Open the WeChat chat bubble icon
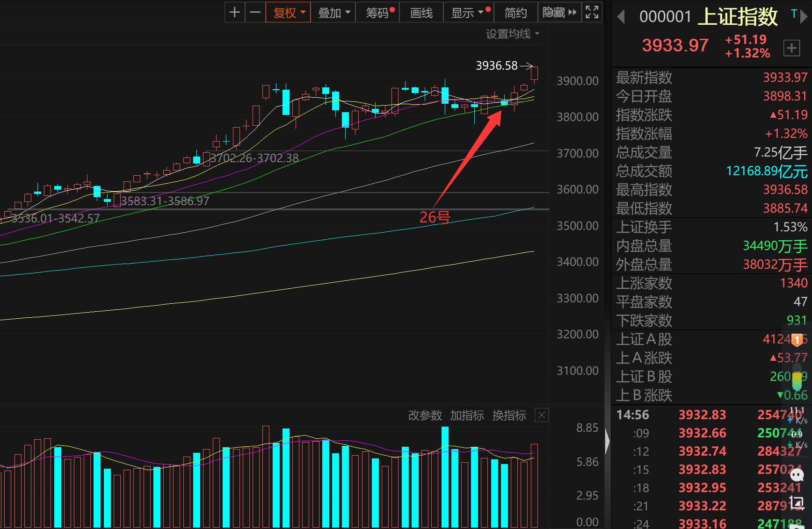812x529 pixels. pyautogui.click(x=797, y=475)
